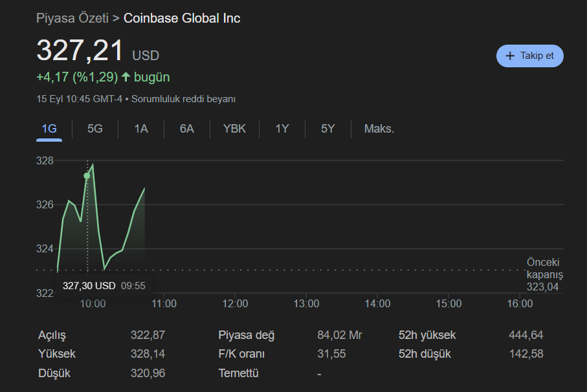Click the Önceki kapanış label on the chart
The width and height of the screenshot is (587, 392).
pyautogui.click(x=544, y=268)
